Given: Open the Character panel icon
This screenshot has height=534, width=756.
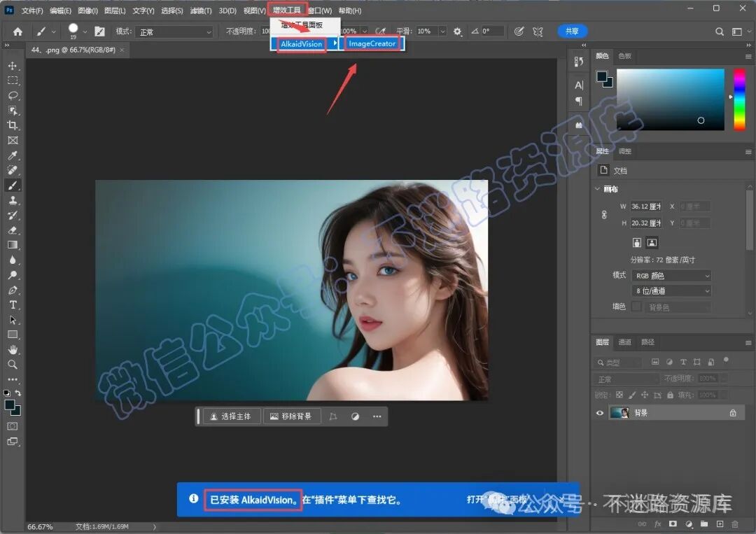Looking at the screenshot, I should point(579,85).
